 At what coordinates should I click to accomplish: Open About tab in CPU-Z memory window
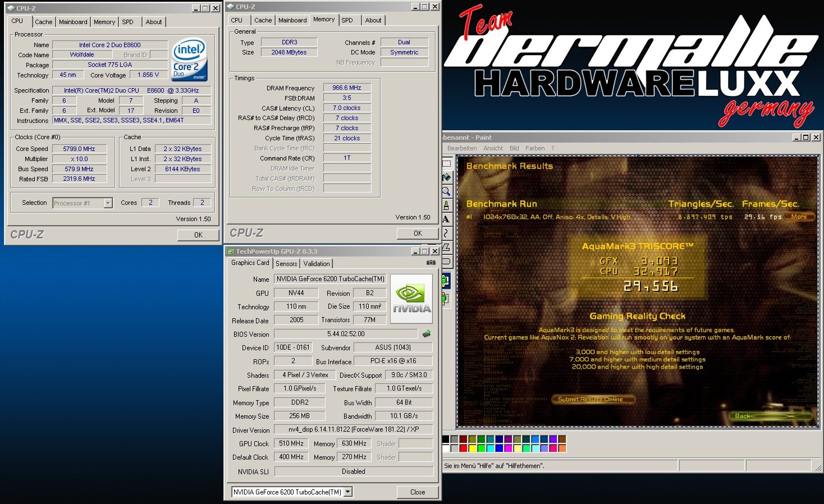[373, 20]
